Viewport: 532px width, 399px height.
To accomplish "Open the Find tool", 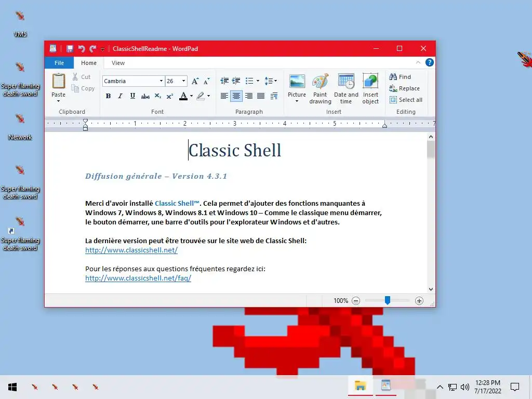I will pyautogui.click(x=400, y=77).
